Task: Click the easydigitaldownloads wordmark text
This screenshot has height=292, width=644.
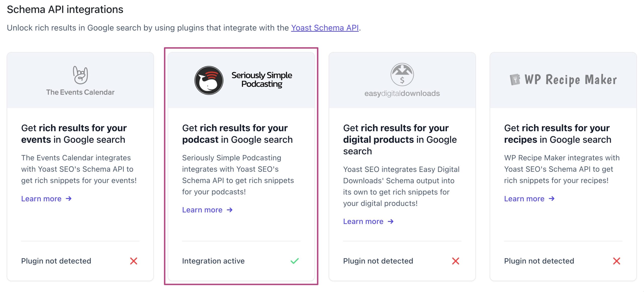Action: [402, 93]
